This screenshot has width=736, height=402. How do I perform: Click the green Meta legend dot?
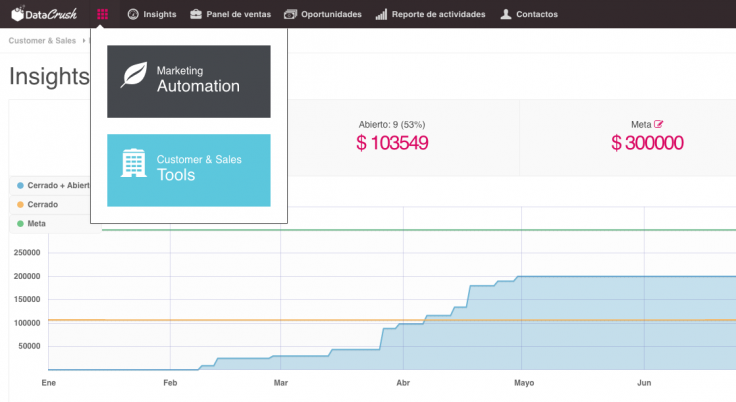tap(20, 224)
